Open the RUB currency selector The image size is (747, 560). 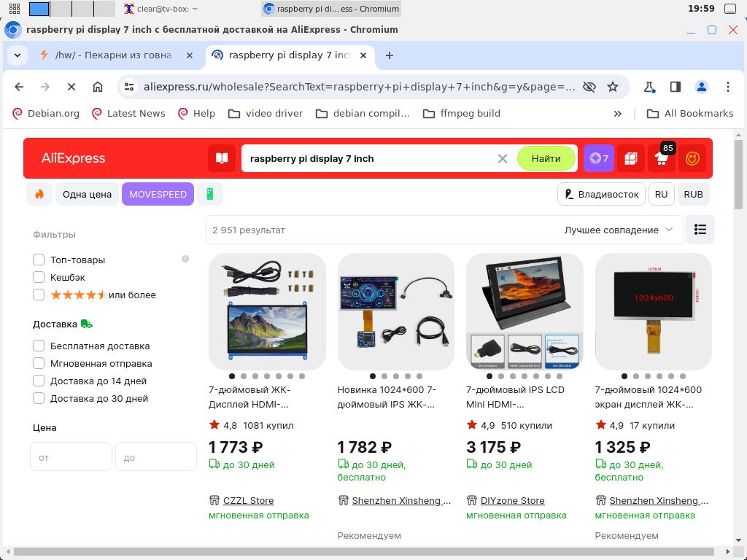693,194
